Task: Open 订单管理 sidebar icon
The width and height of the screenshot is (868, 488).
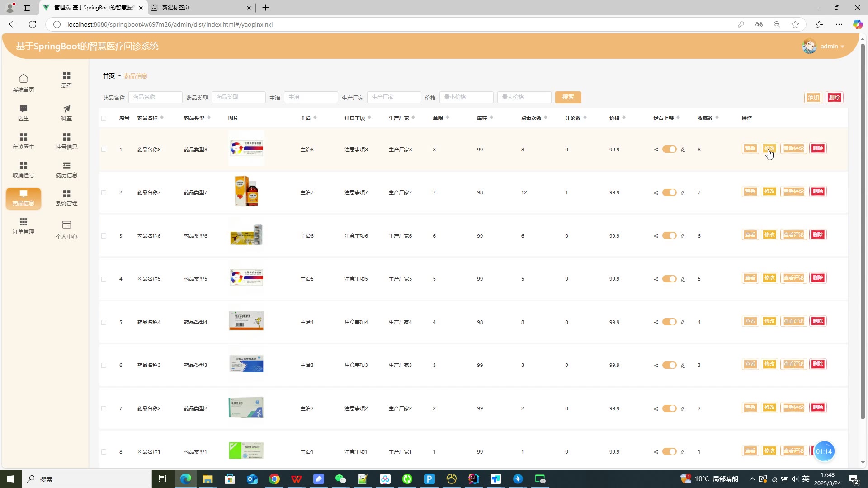Action: coord(23,225)
